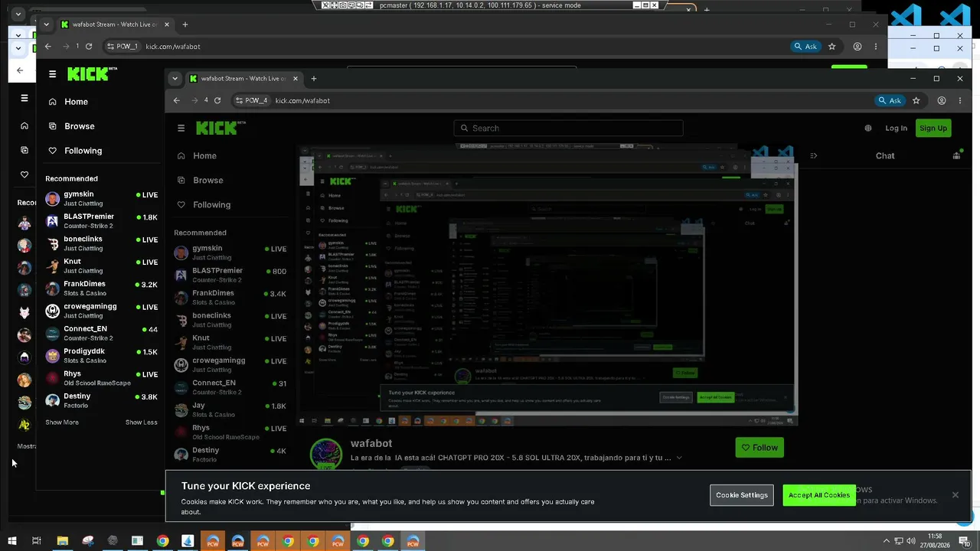Show hidden system tray icons

tap(887, 541)
